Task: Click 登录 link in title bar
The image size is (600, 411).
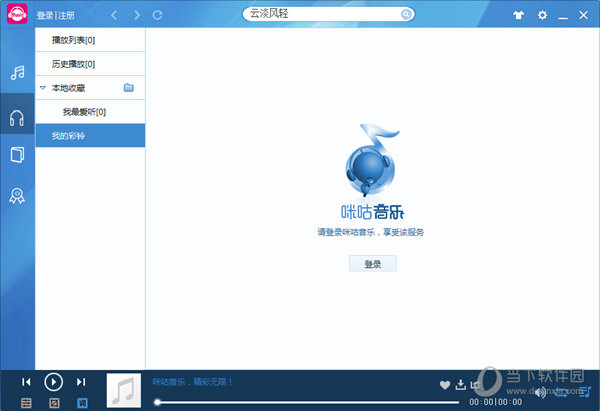Action: click(45, 16)
